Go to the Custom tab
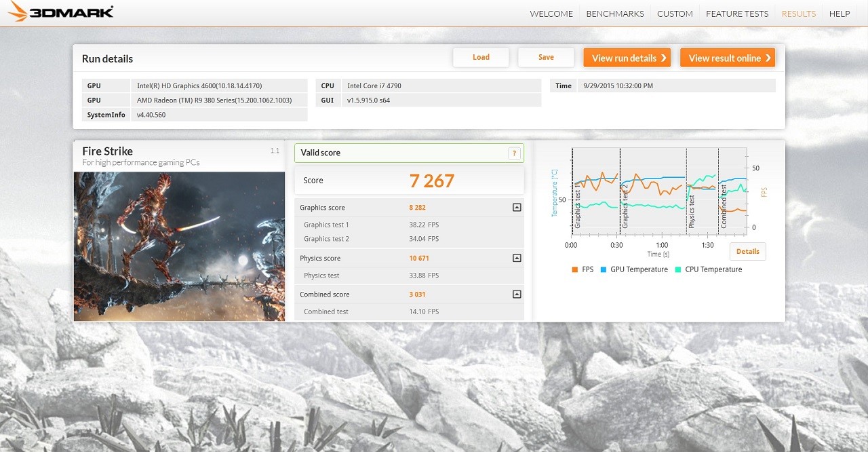 point(675,14)
